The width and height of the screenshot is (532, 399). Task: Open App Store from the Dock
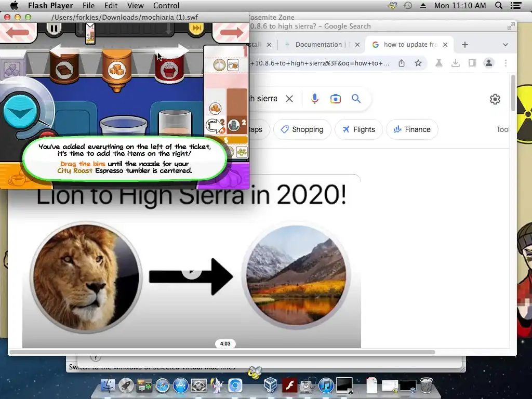pyautogui.click(x=180, y=386)
